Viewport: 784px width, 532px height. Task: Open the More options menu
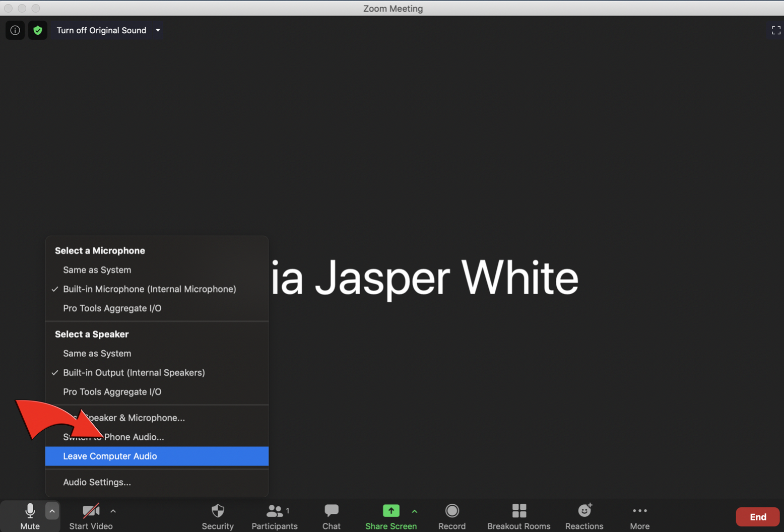pyautogui.click(x=639, y=516)
